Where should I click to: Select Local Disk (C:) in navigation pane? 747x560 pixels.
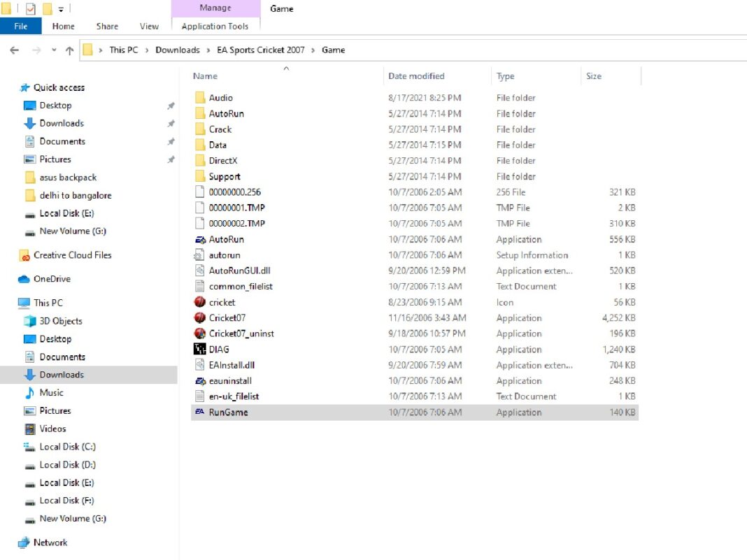tap(67, 447)
